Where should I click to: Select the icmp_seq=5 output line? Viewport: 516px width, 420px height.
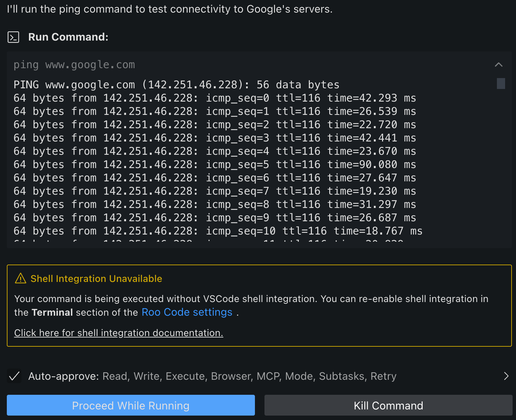pos(214,165)
